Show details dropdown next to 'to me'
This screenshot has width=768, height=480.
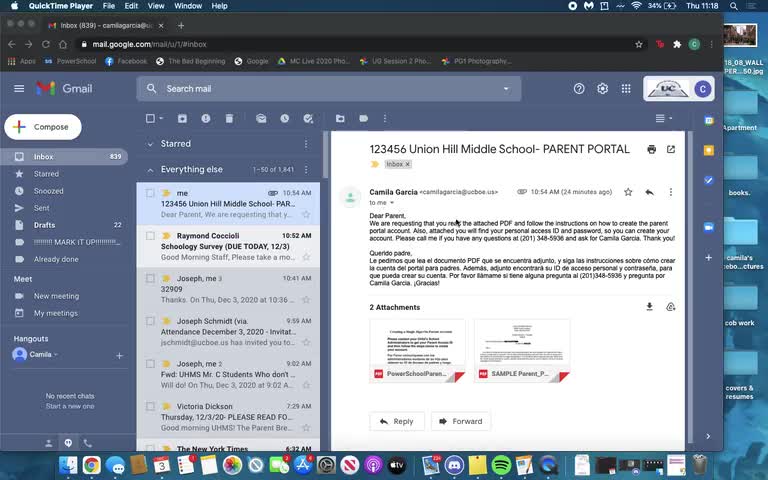tap(392, 203)
